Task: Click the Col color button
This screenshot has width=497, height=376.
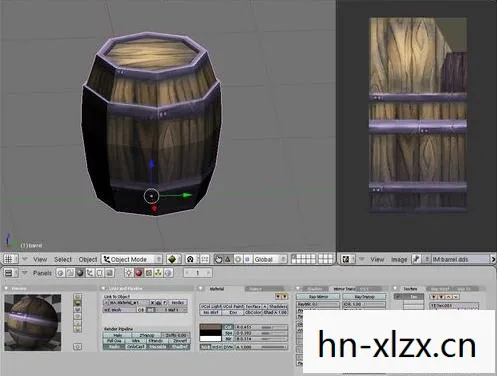Action: click(228, 327)
